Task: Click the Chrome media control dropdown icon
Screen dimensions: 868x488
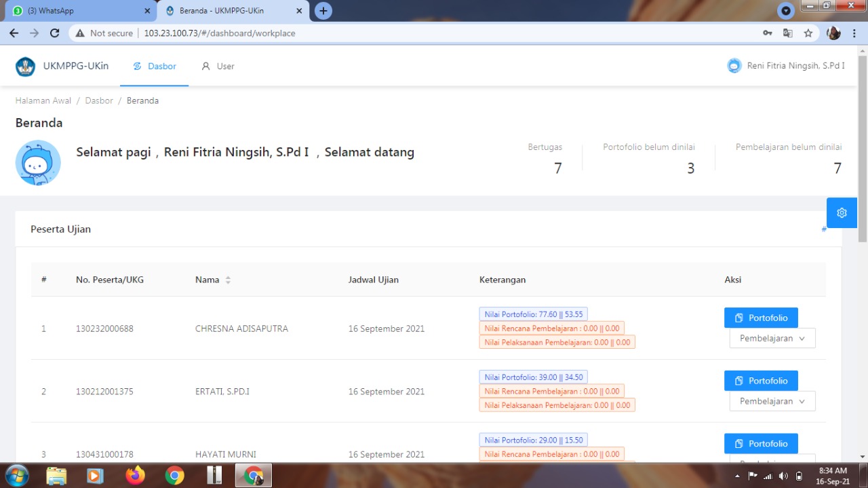Action: (786, 11)
